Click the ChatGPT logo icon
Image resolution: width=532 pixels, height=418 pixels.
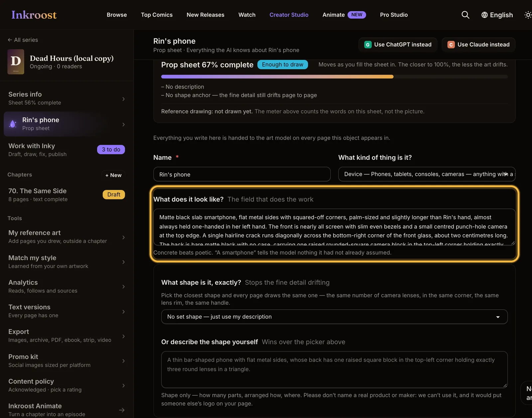point(368,45)
